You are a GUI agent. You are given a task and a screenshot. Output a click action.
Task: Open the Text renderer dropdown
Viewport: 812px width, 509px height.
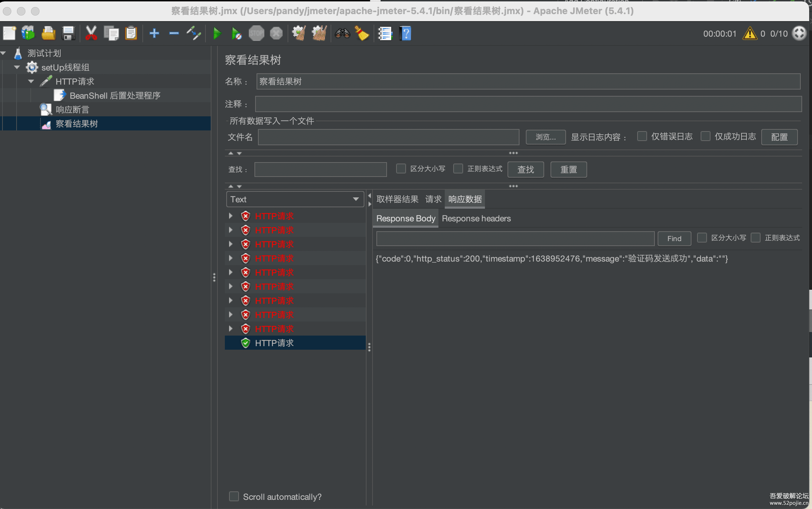[x=295, y=200]
